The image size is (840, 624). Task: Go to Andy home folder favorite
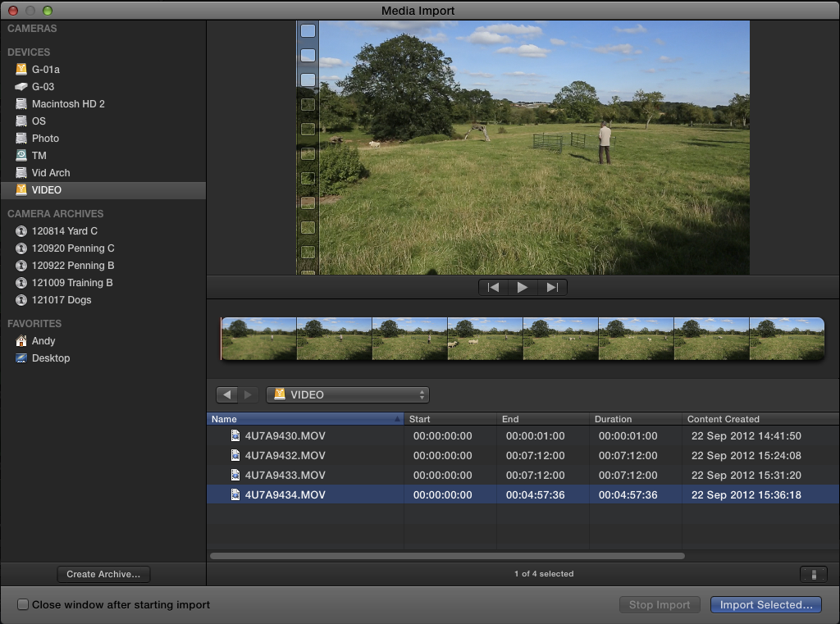[43, 341]
